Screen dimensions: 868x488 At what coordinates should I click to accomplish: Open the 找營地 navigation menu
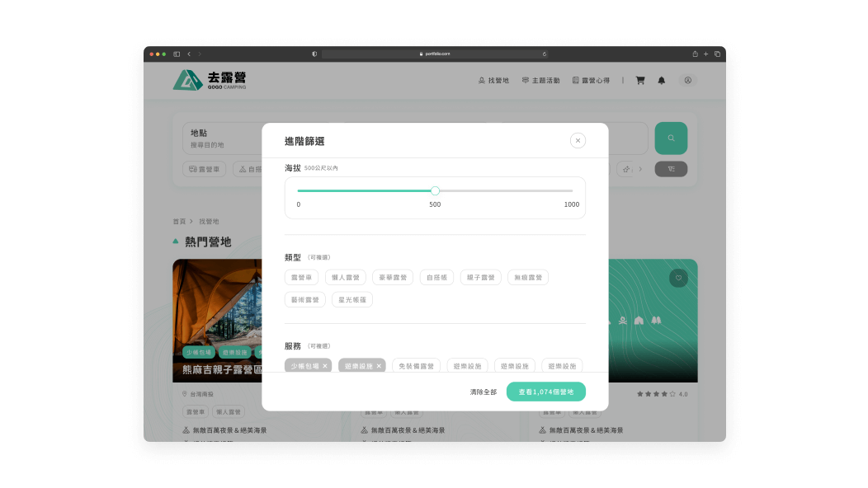pyautogui.click(x=494, y=81)
